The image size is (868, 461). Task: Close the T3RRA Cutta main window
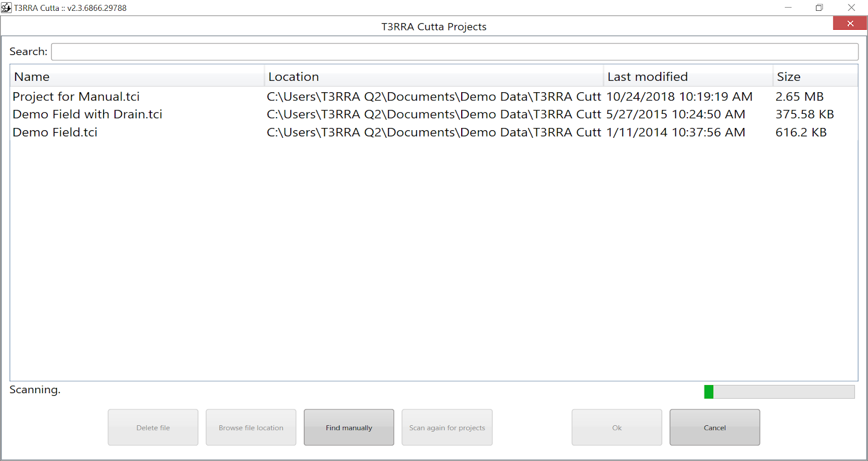pos(851,8)
